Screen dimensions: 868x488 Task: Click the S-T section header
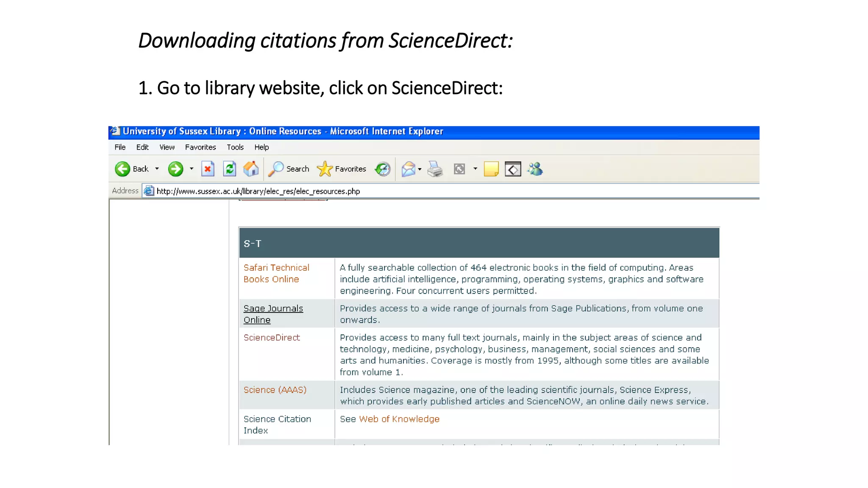(479, 243)
